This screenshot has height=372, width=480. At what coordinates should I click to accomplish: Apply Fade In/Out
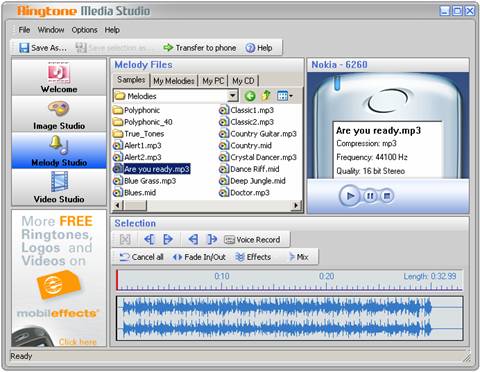tap(199, 257)
